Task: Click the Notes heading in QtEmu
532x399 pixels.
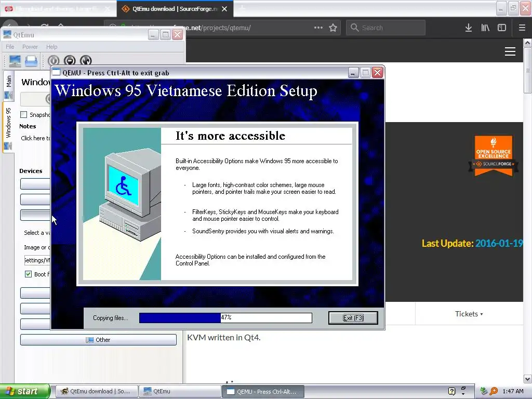Action: tap(28, 126)
